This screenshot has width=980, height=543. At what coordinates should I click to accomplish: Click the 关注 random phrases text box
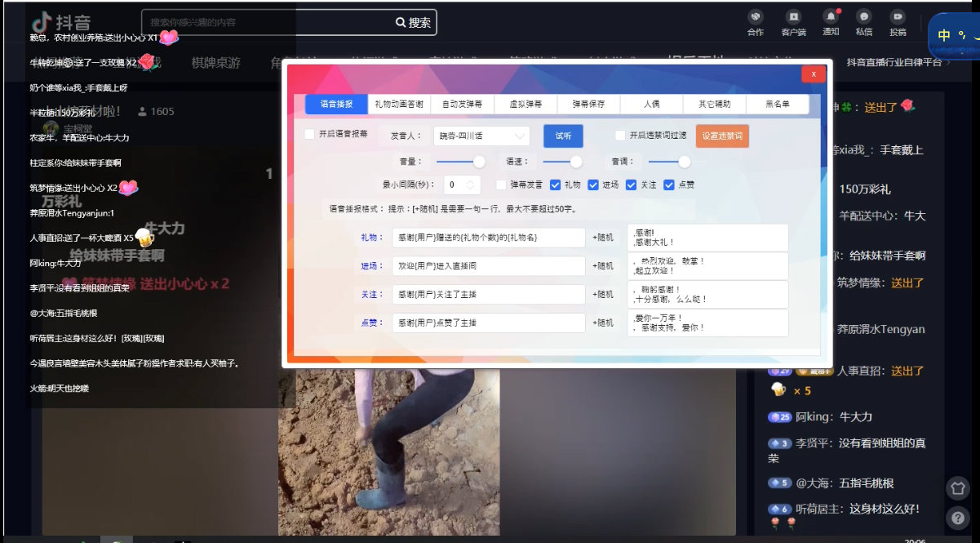click(x=707, y=294)
